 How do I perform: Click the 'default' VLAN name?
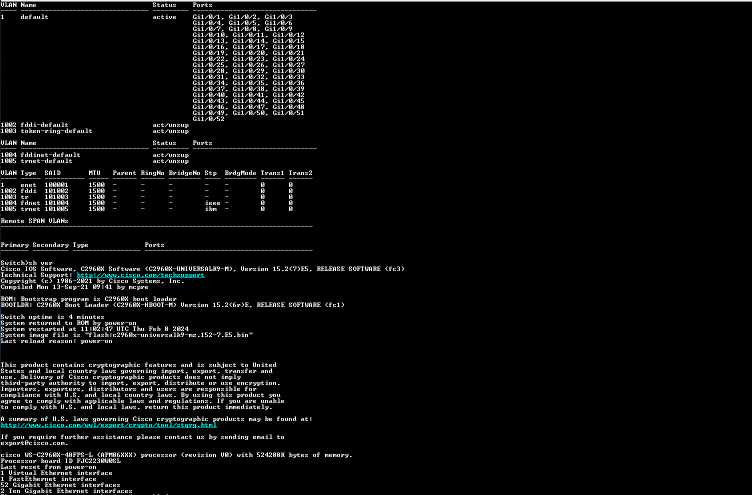coord(35,17)
